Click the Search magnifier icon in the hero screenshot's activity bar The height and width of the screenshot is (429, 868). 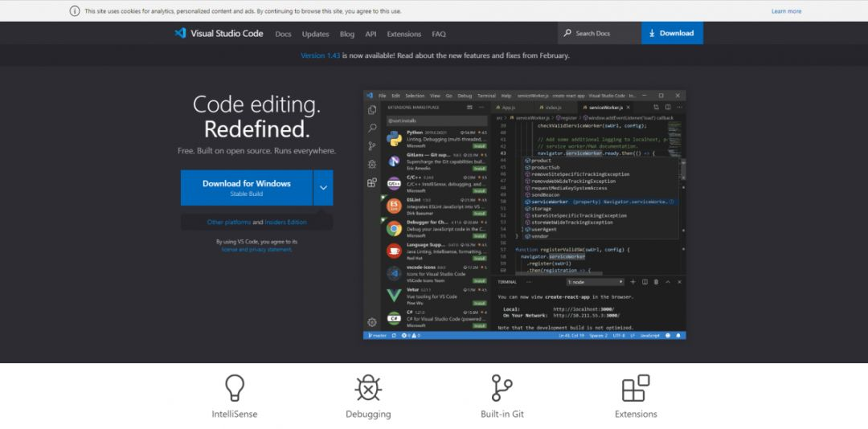point(372,128)
